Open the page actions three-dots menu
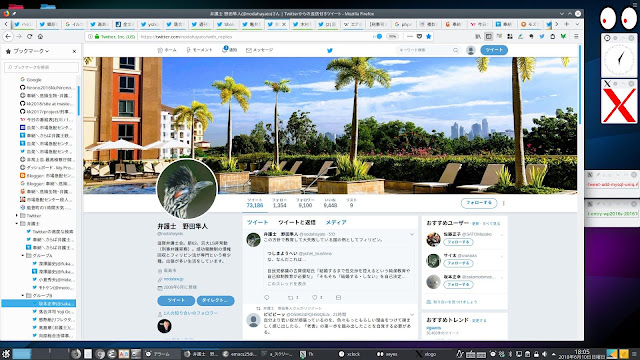The width and height of the screenshot is (640, 360). 410,36
